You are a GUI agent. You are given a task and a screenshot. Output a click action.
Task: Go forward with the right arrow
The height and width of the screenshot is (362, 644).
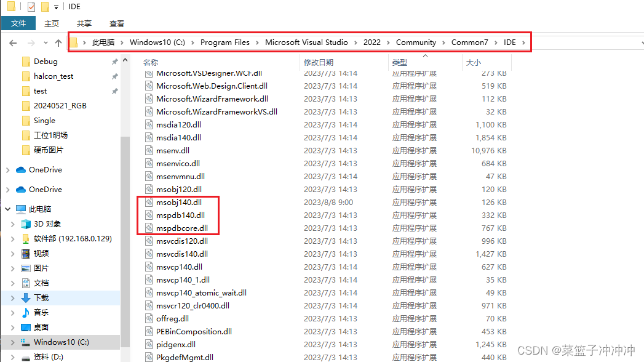pyautogui.click(x=31, y=42)
